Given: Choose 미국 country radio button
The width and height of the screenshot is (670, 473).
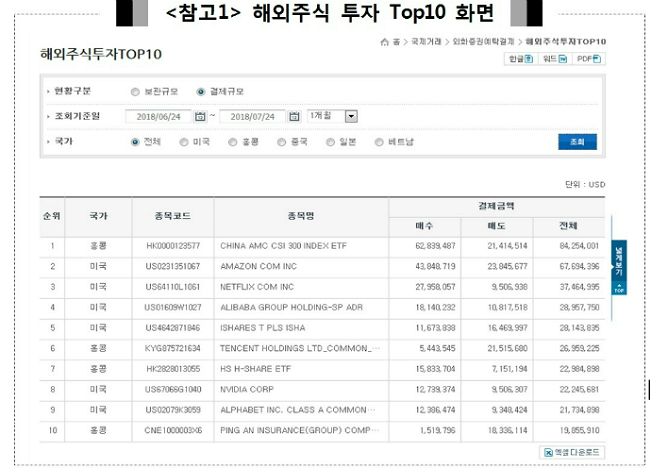Looking at the screenshot, I should [183, 142].
